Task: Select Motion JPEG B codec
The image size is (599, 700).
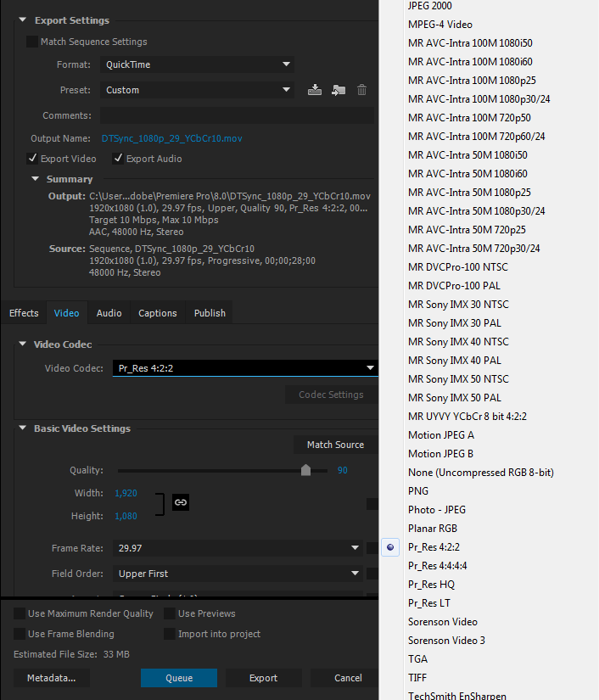Action: (x=440, y=454)
